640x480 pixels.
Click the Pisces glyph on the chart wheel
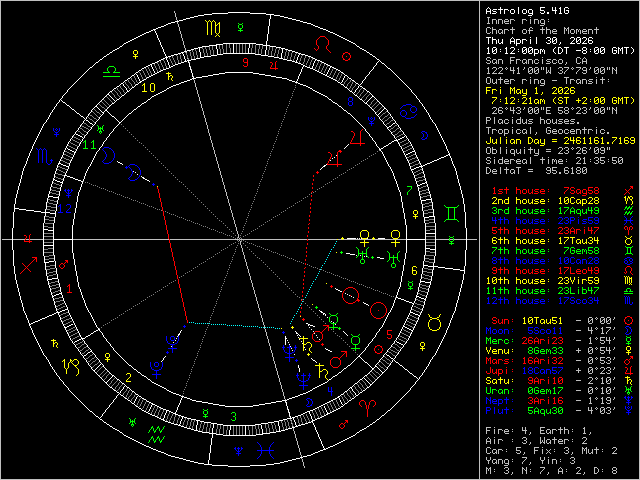[265, 451]
